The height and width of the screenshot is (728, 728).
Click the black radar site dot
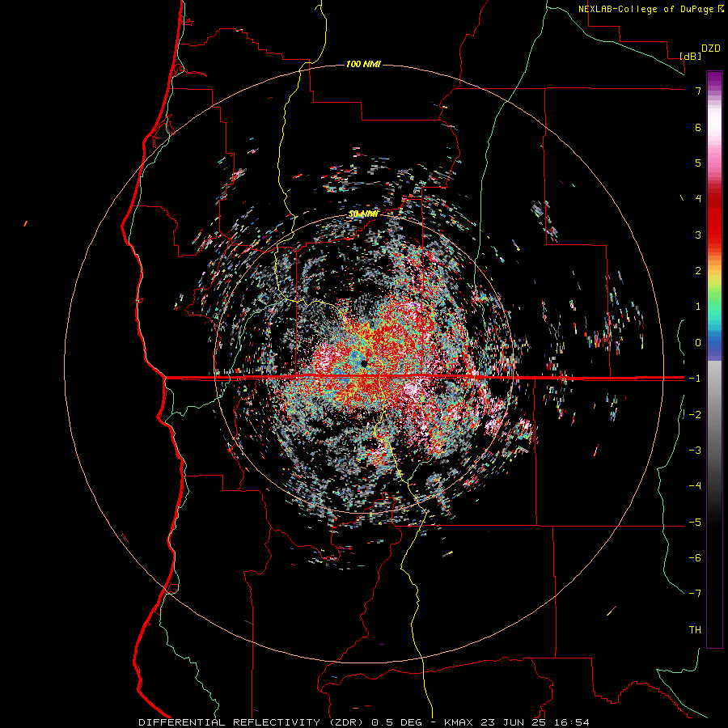364,363
